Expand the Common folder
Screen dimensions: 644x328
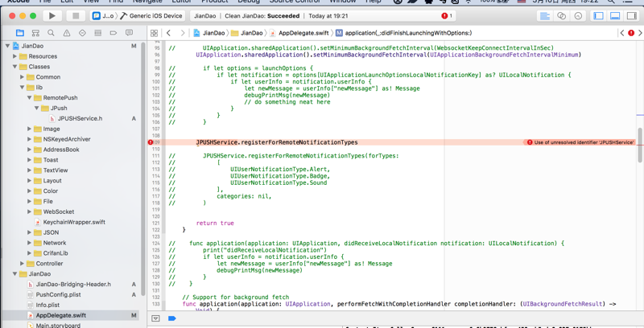click(x=23, y=77)
